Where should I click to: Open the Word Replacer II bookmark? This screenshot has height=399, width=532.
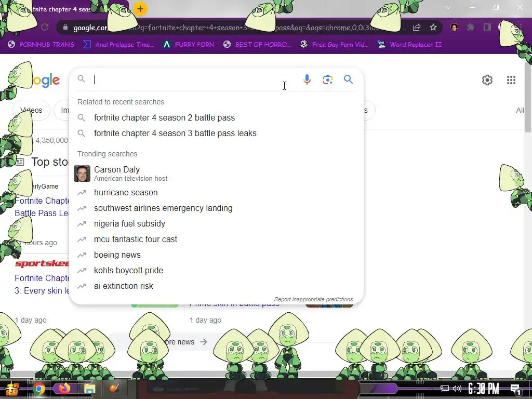[409, 45]
